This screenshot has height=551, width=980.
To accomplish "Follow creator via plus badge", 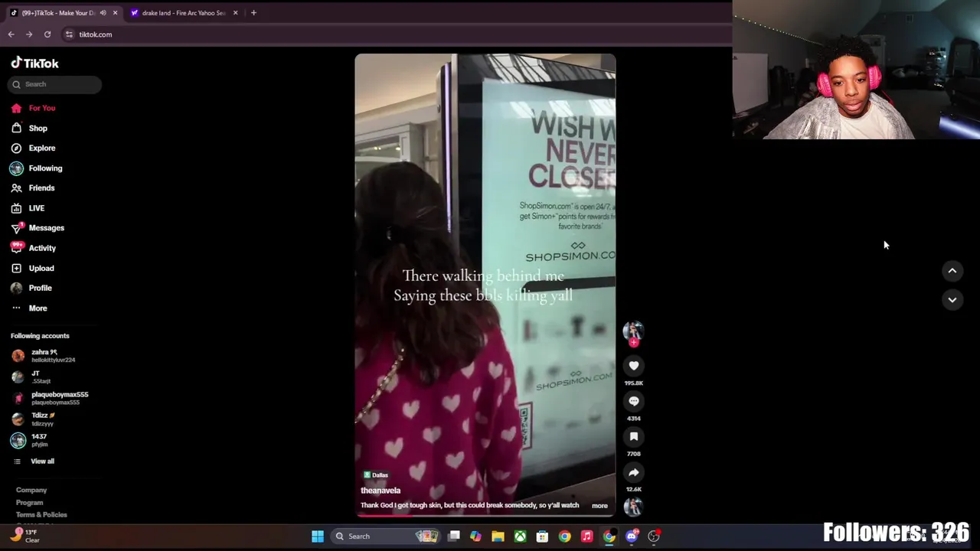I will [x=633, y=342].
